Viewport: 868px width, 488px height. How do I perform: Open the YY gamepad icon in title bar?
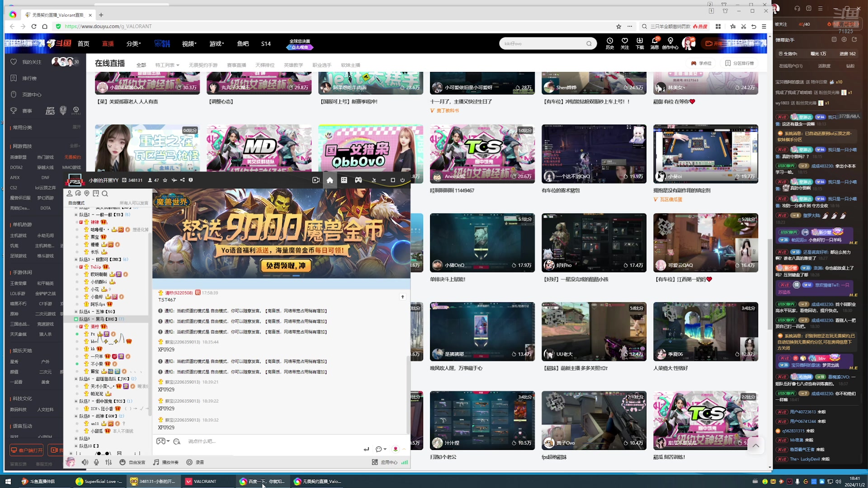coord(358,180)
